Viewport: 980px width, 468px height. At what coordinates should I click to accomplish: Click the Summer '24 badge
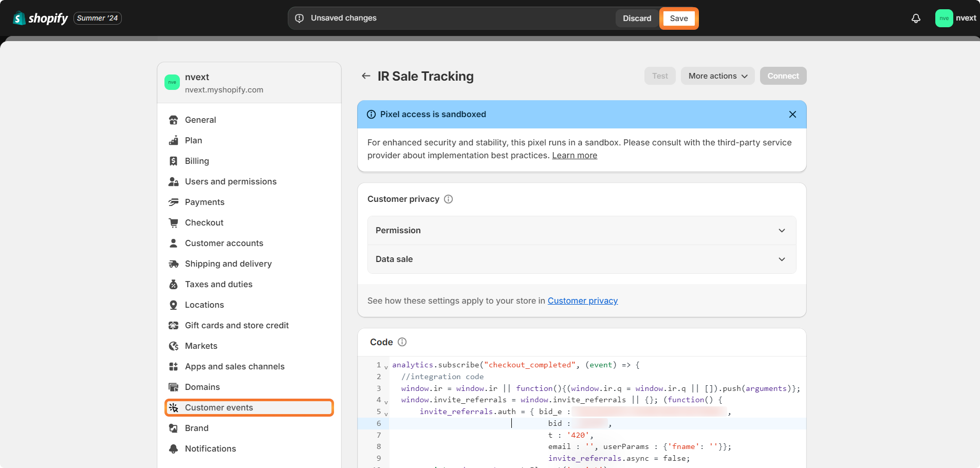[x=98, y=18]
